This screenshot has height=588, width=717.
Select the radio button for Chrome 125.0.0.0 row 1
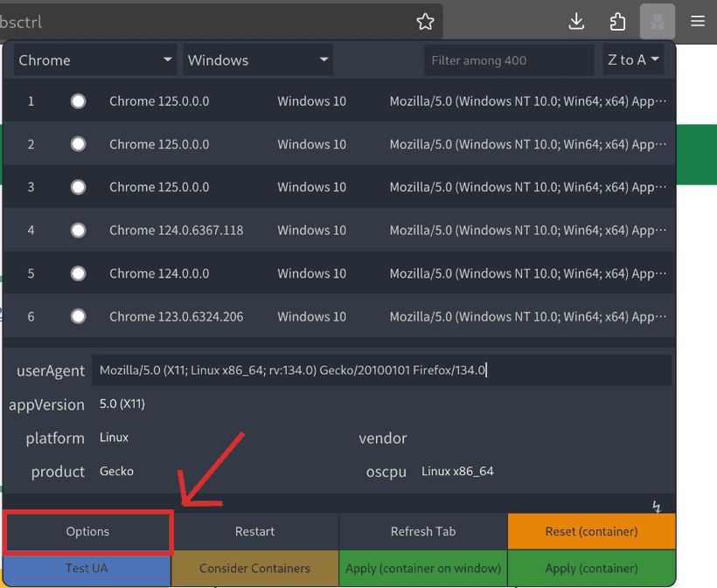tap(78, 100)
